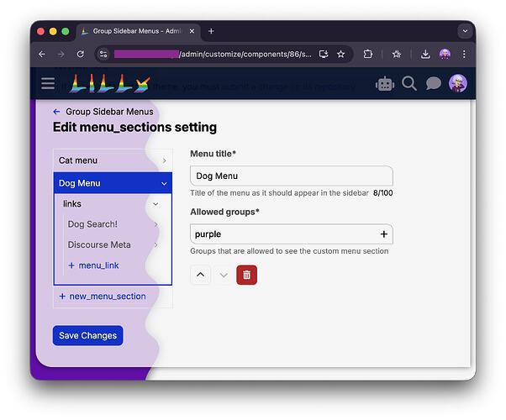Open the forum search magnifier
Image resolution: width=506 pixels, height=420 pixels.
(409, 84)
